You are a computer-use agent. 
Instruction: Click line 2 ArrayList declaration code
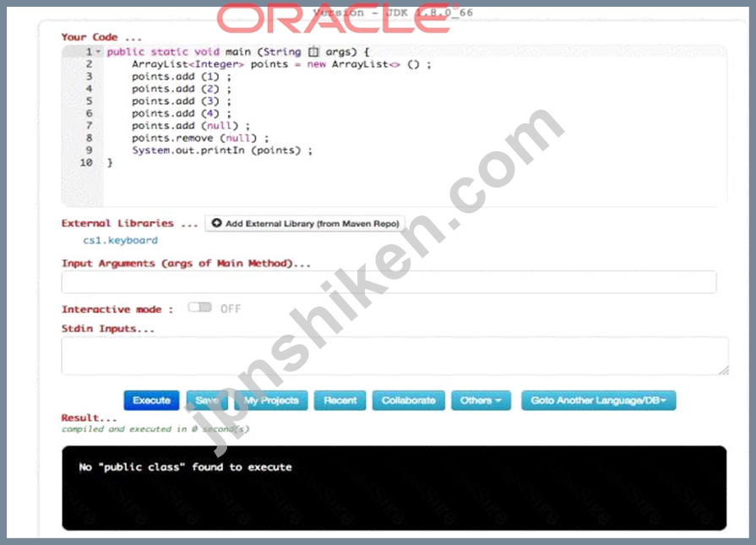coord(281,64)
